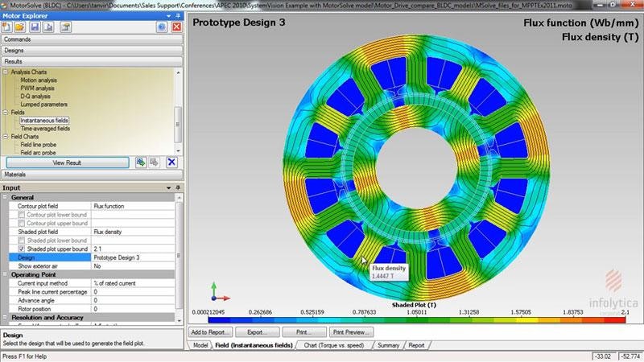This screenshot has height=362, width=644.
Task: Click the New model icon in Motor Explorer
Action: (7, 27)
